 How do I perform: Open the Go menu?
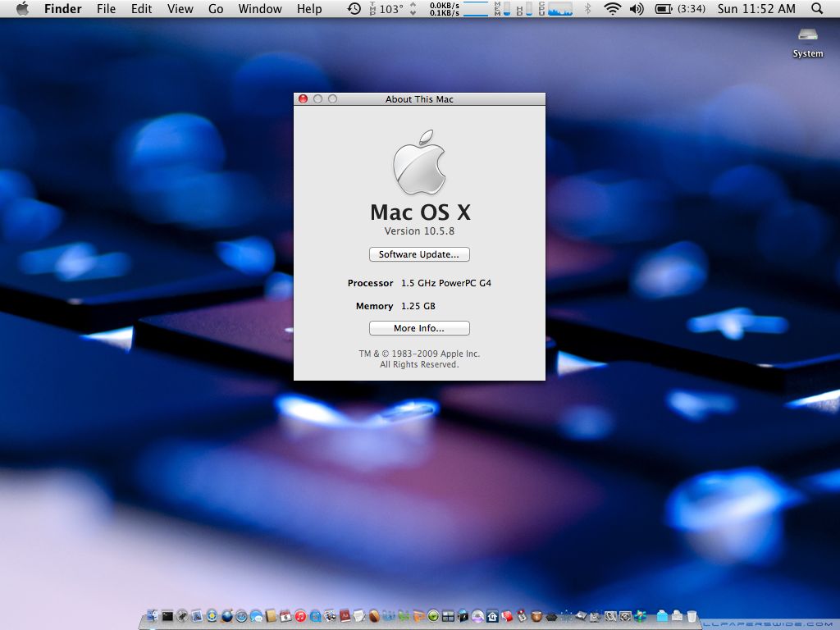(216, 8)
